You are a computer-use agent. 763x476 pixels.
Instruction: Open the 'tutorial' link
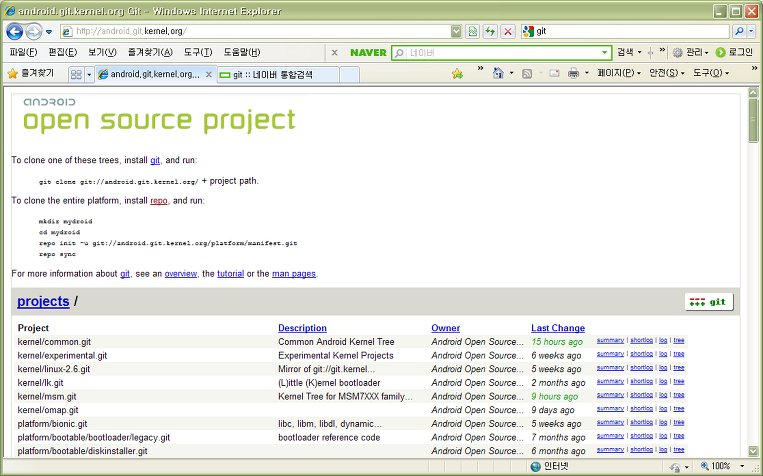pyautogui.click(x=230, y=274)
